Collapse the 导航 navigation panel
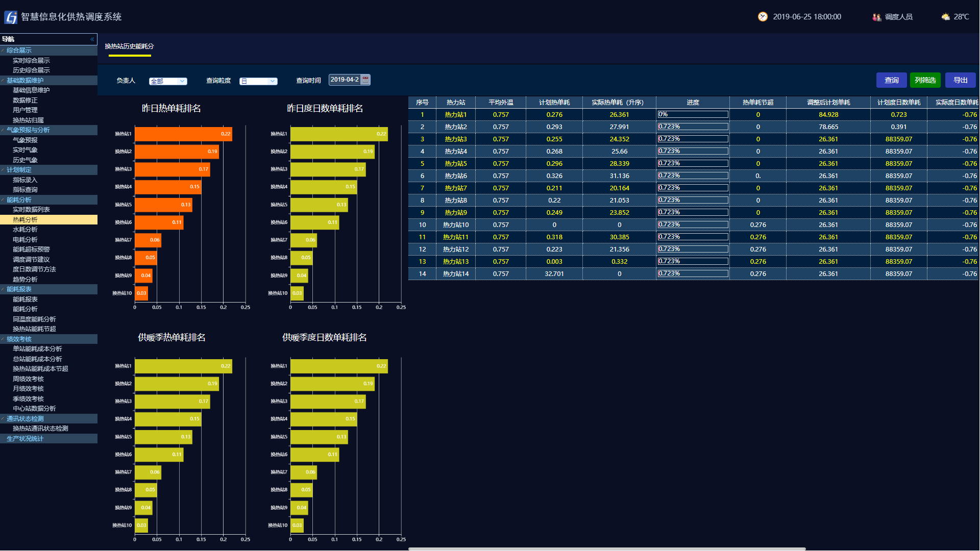 [x=92, y=39]
